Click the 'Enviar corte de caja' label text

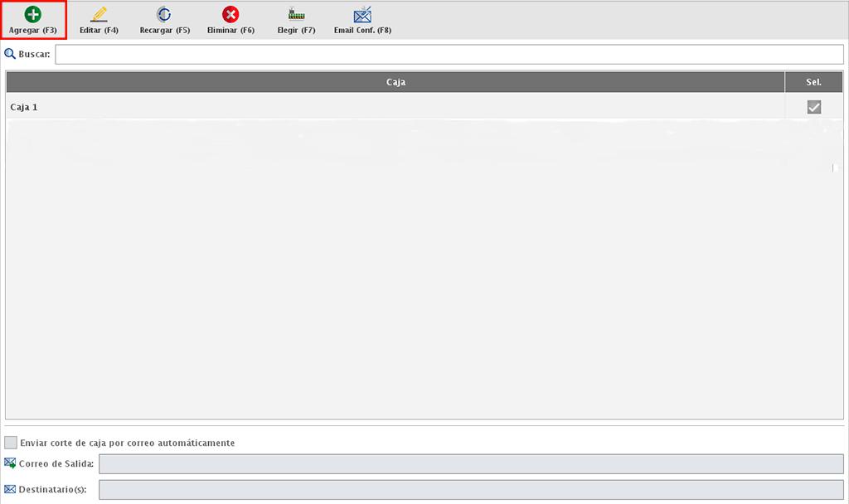(x=127, y=443)
